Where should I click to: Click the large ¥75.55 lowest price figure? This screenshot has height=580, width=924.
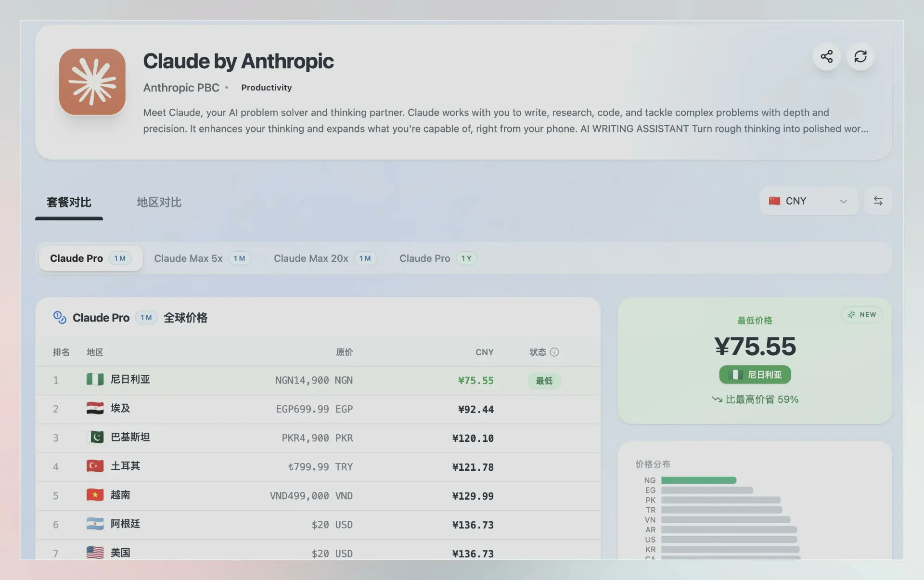tap(755, 347)
